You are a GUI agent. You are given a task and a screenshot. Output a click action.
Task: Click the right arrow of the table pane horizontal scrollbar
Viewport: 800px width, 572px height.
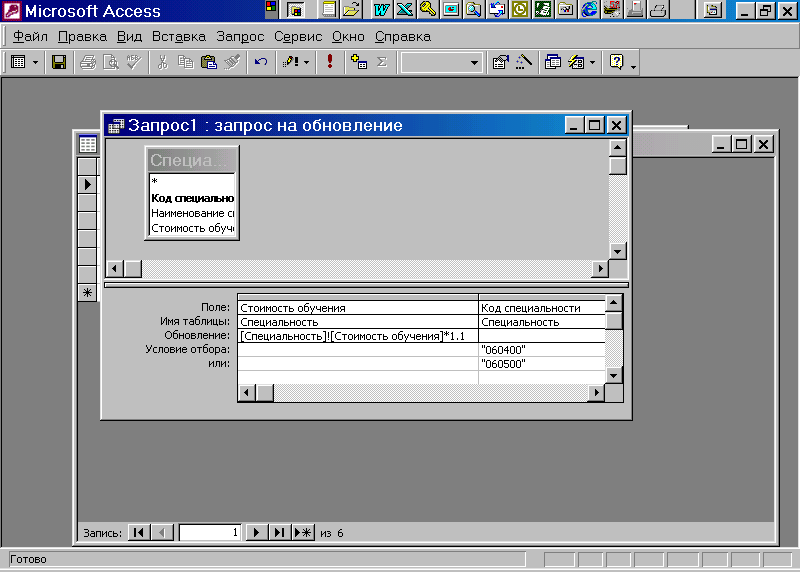(600, 268)
